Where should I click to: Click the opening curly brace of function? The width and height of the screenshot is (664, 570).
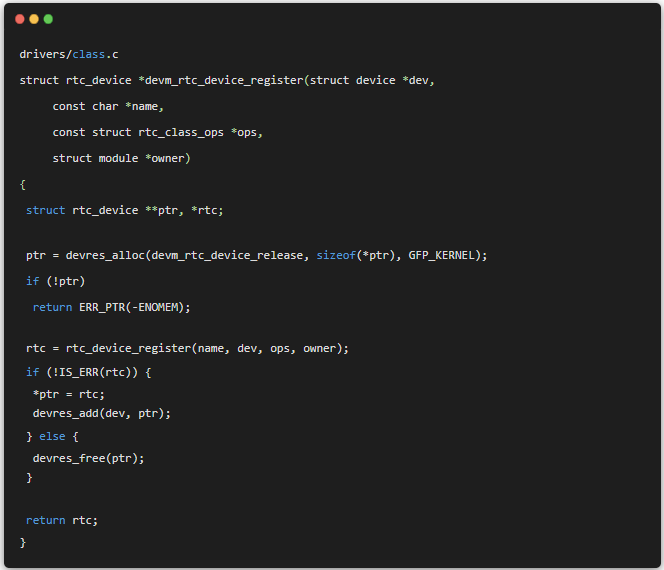(23, 184)
